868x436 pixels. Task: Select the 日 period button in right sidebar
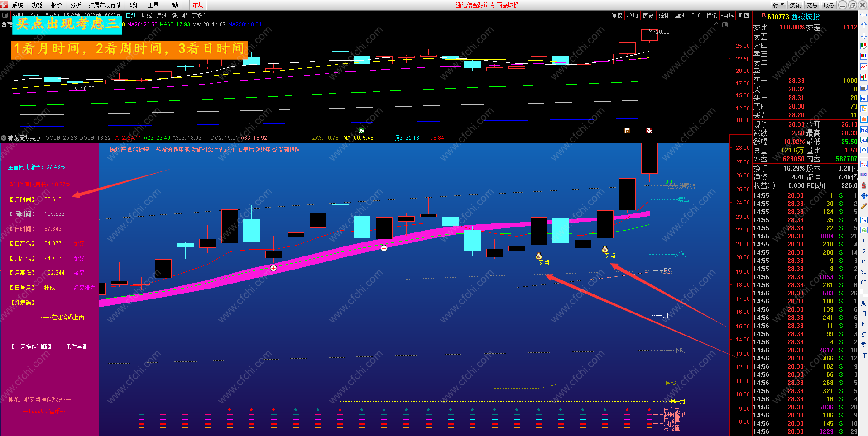[863, 293]
